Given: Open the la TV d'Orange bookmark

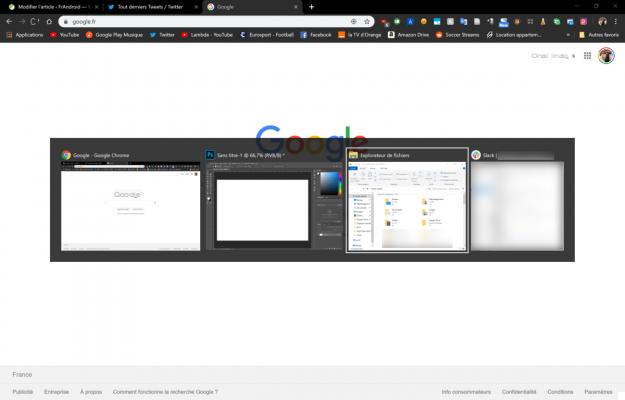Looking at the screenshot, I should tap(360, 35).
